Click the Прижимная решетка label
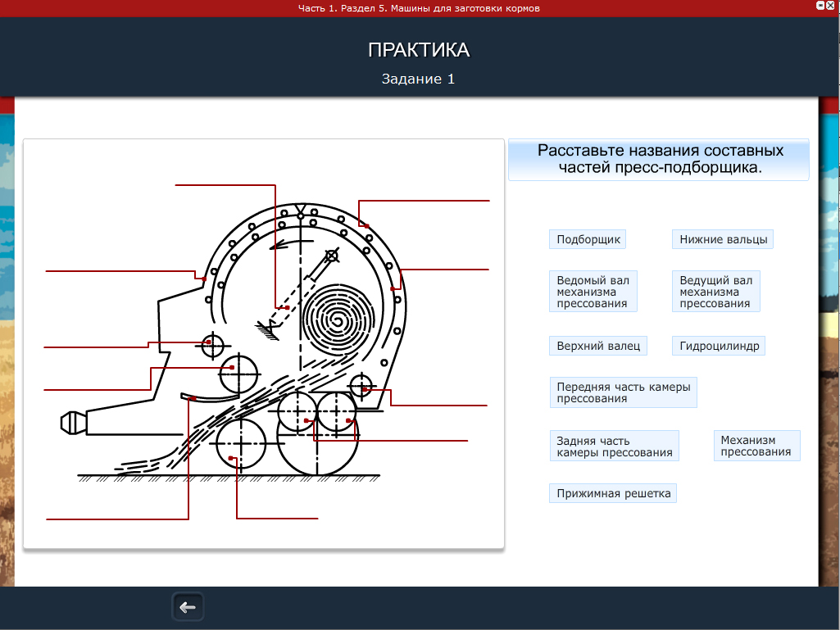 coord(613,493)
